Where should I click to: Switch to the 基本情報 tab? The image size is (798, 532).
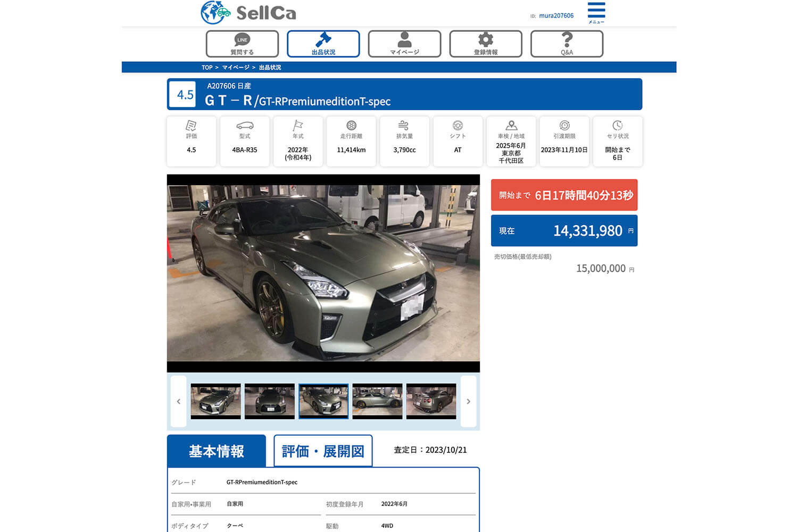click(x=217, y=451)
